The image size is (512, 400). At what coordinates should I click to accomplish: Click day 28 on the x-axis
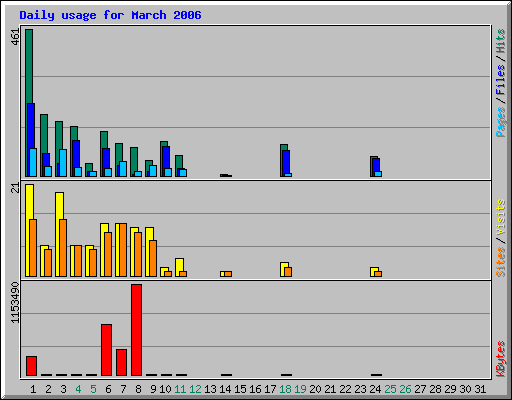click(x=435, y=389)
